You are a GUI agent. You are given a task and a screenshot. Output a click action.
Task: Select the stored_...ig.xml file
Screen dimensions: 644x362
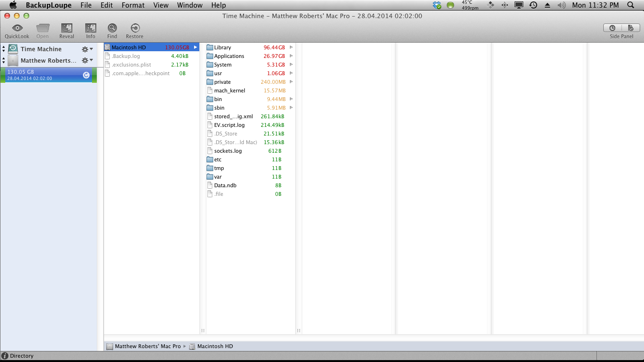pos(251,116)
